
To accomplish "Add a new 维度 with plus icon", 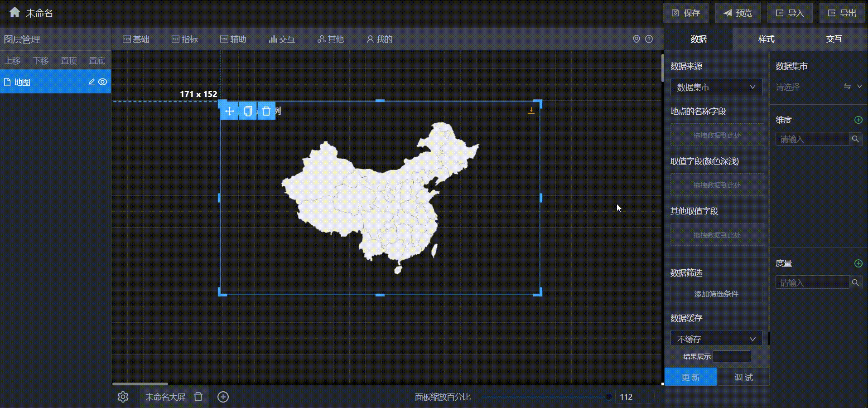I will tap(858, 120).
